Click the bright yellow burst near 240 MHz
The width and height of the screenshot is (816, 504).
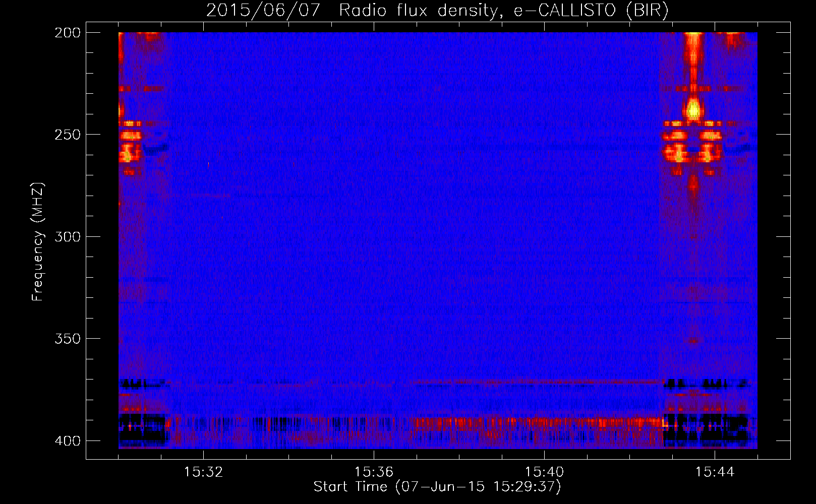point(694,109)
